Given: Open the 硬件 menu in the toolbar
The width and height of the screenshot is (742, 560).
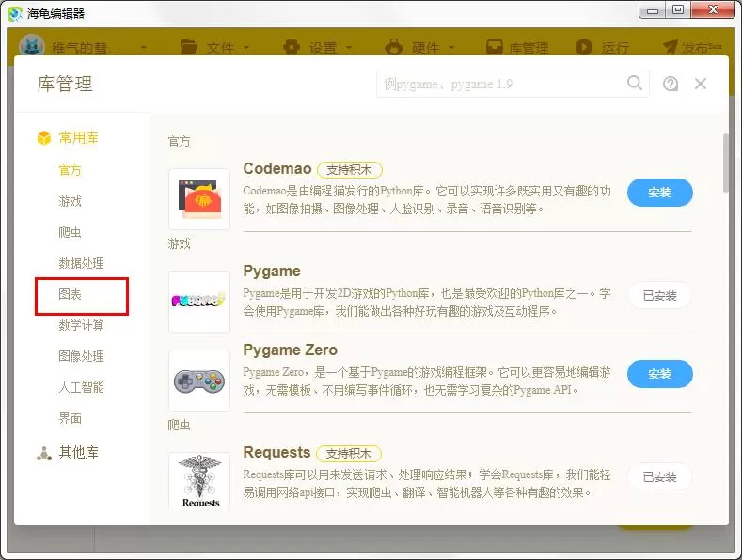Looking at the screenshot, I should (x=419, y=47).
